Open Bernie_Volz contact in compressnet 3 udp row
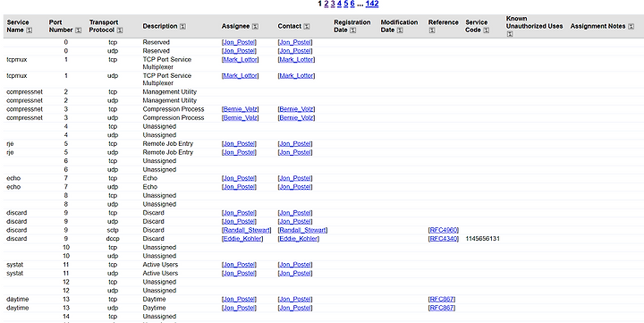The image size is (644, 323). click(297, 118)
